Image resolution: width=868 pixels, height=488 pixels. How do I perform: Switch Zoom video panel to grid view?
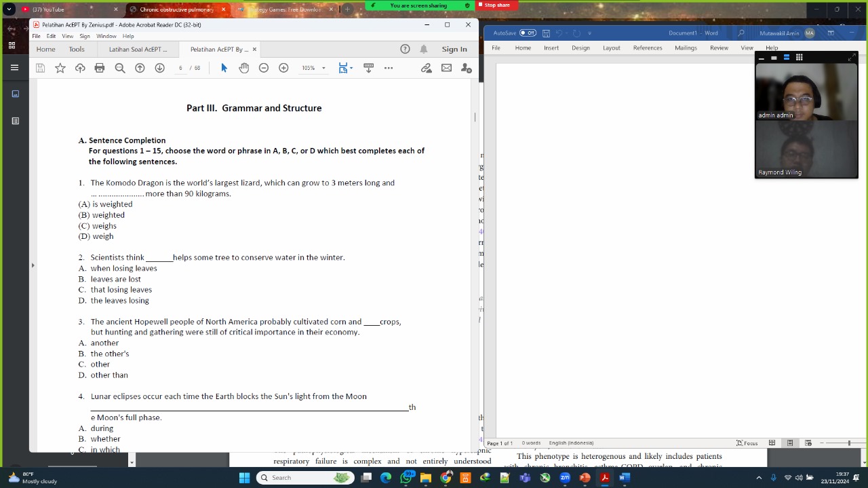click(x=799, y=57)
